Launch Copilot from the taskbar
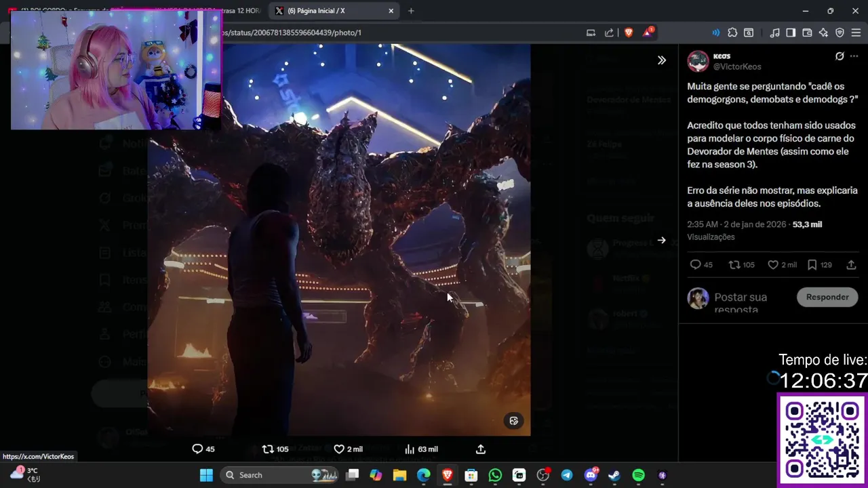This screenshot has width=868, height=488. 376,475
